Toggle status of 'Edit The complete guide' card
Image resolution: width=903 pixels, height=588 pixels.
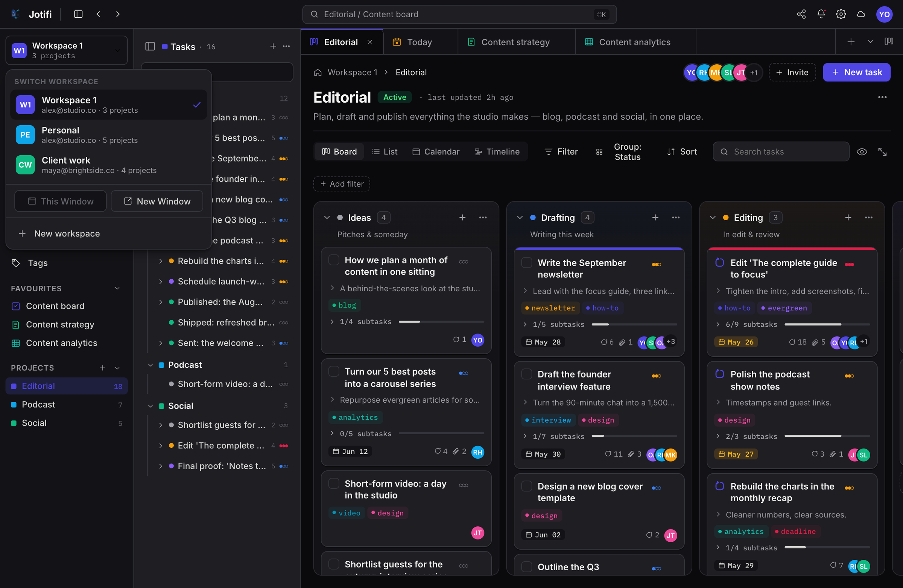(719, 262)
